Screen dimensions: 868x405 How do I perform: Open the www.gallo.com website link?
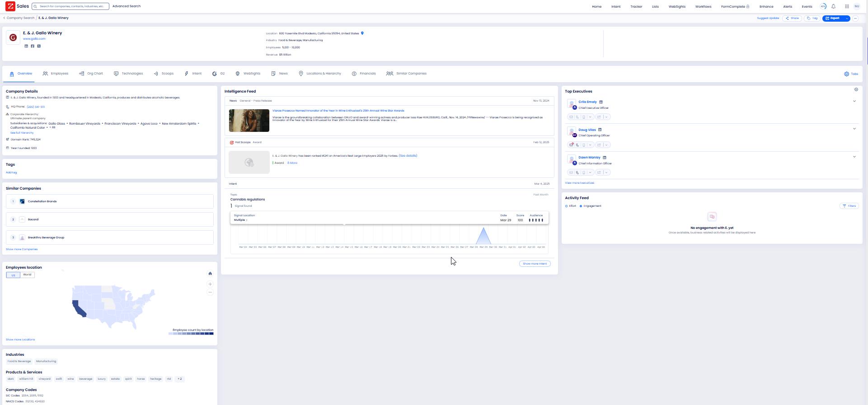click(x=34, y=39)
